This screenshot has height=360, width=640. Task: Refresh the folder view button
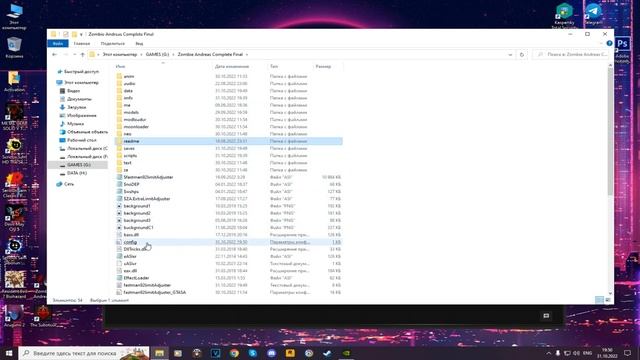[x=522, y=54]
